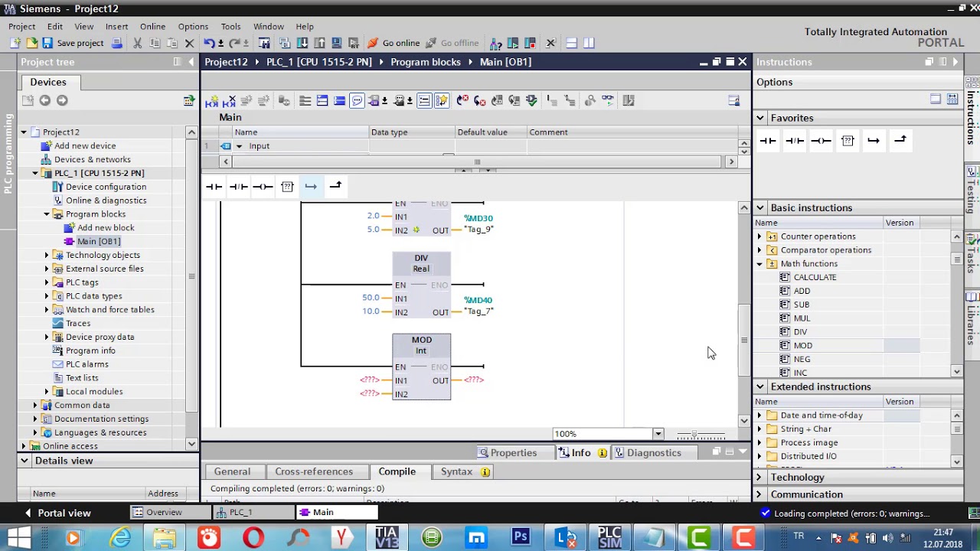Insert a normally closed contact from Favorites
Screen dimensions: 980x551
point(795,140)
